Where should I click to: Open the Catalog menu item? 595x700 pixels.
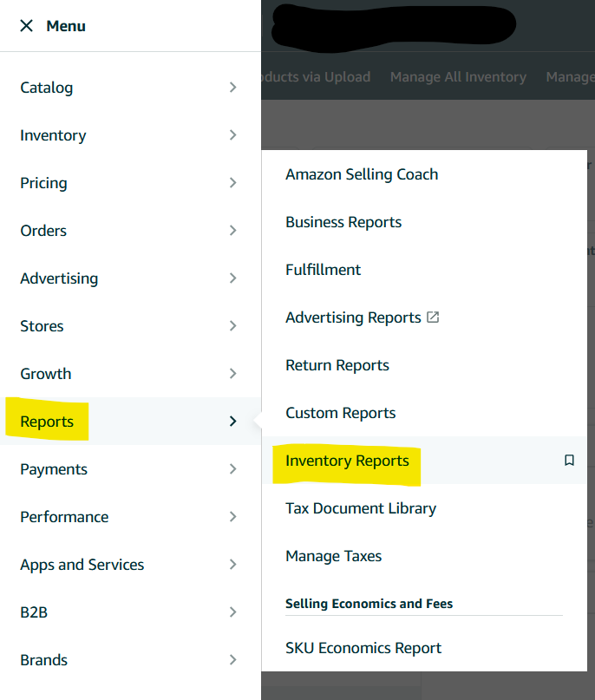[47, 88]
